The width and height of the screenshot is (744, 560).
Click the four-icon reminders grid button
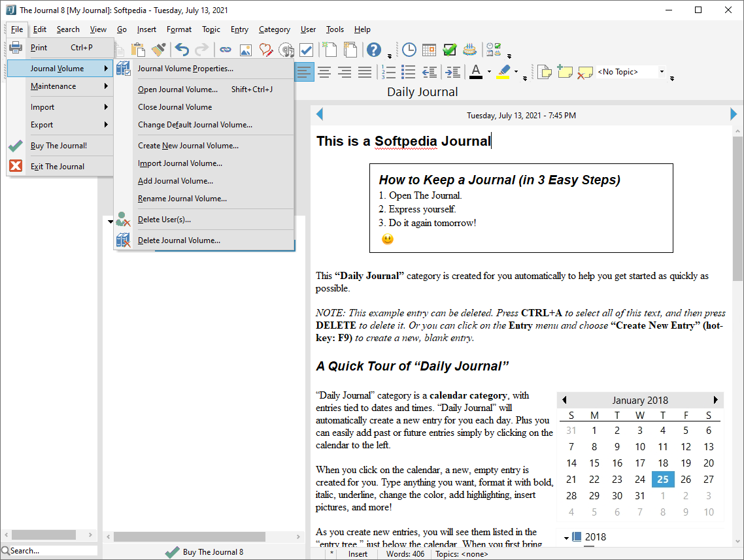point(494,49)
